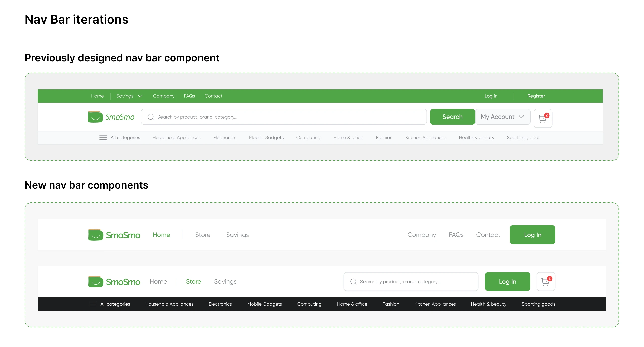The width and height of the screenshot is (644, 347).
Task: Select Household Appliances in the dark category bar
Action: (x=169, y=304)
